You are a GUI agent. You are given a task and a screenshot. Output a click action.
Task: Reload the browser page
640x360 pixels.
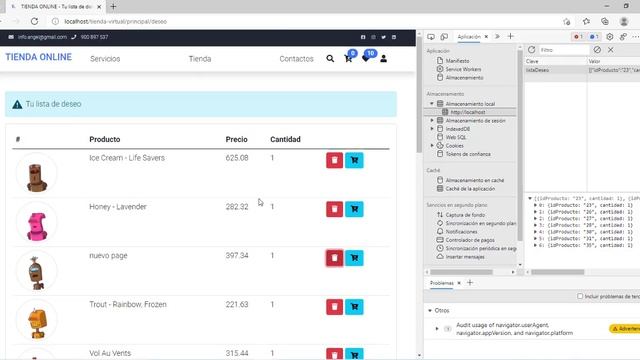pos(34,21)
